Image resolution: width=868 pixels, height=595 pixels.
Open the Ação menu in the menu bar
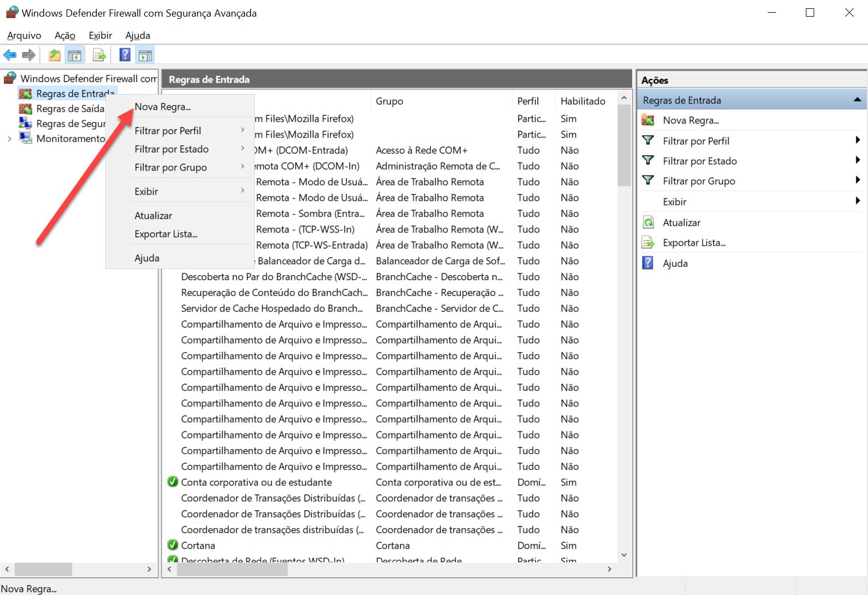65,35
